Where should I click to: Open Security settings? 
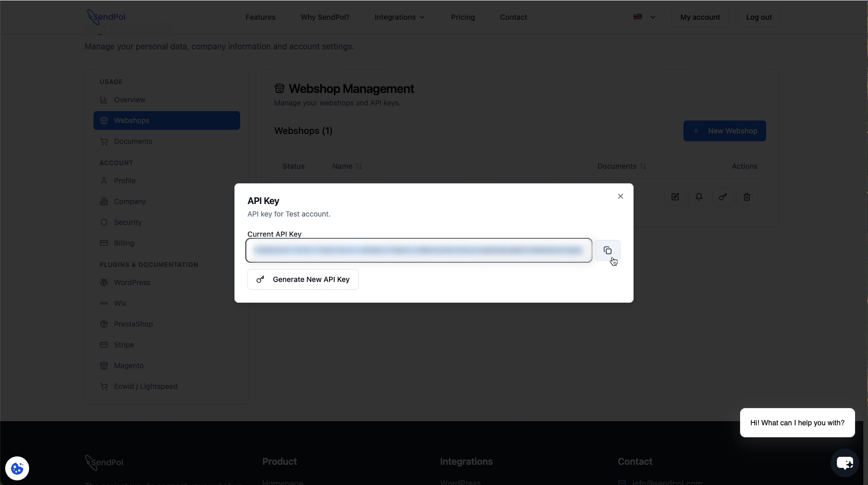pos(166,222)
